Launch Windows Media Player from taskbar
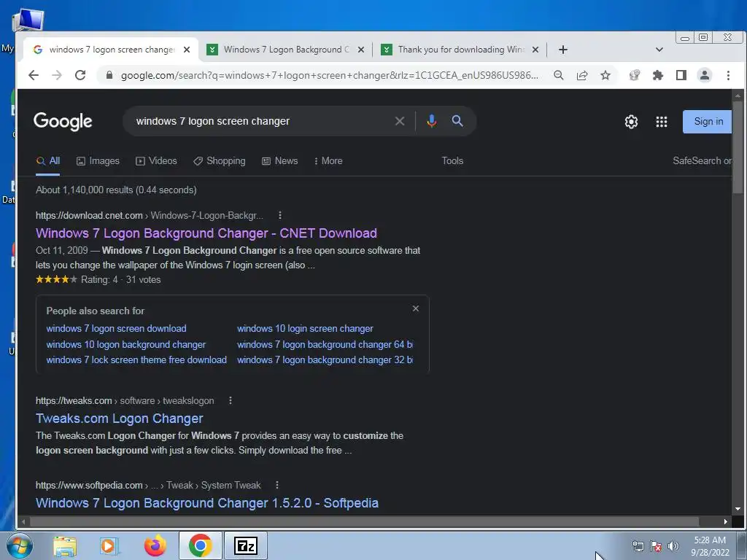This screenshot has height=560, width=747. (108, 545)
